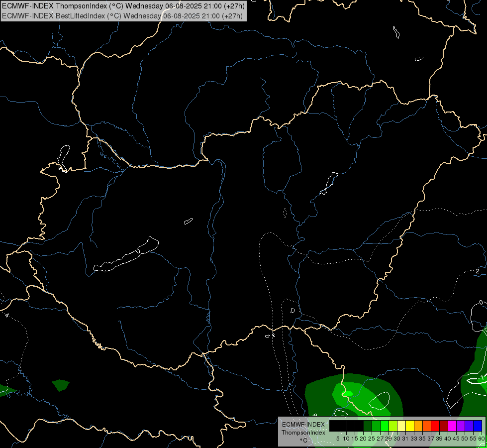487x448 pixels.
Task: Click the ThompsonIndex title line at top
Action: [x=123, y=5]
